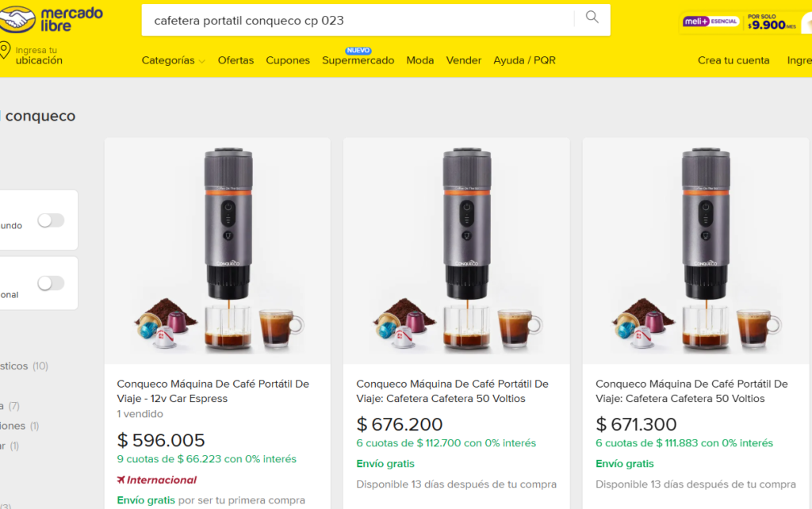Click the search input field
The width and height of the screenshot is (812, 509).
[357, 20]
